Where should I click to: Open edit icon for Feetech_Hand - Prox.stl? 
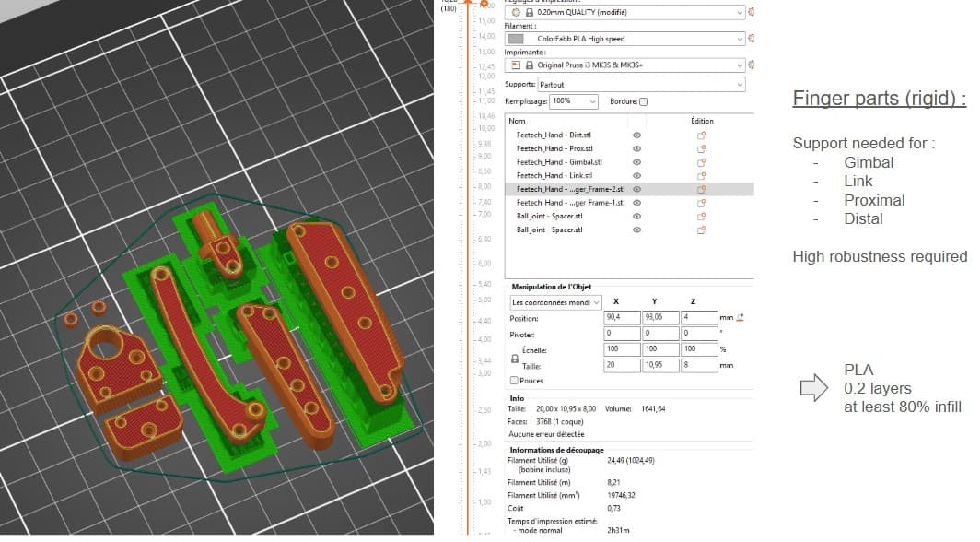pyautogui.click(x=701, y=148)
